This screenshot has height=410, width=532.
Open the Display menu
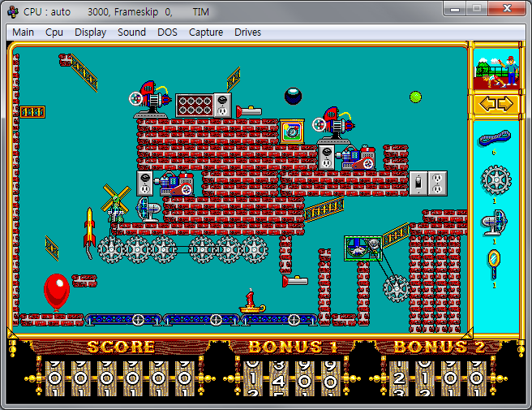(90, 32)
